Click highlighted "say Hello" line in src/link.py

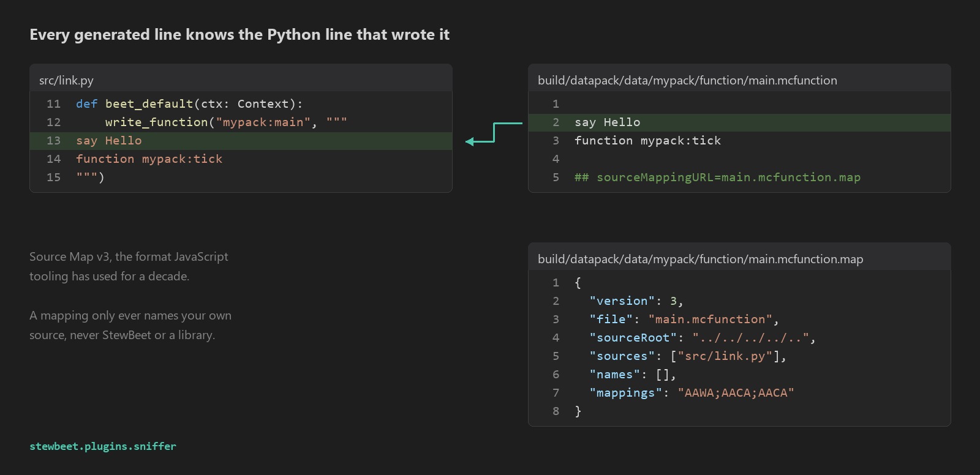pos(241,141)
